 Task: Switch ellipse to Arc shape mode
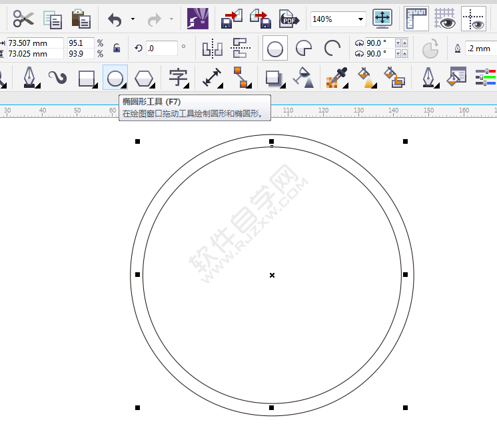tap(332, 49)
